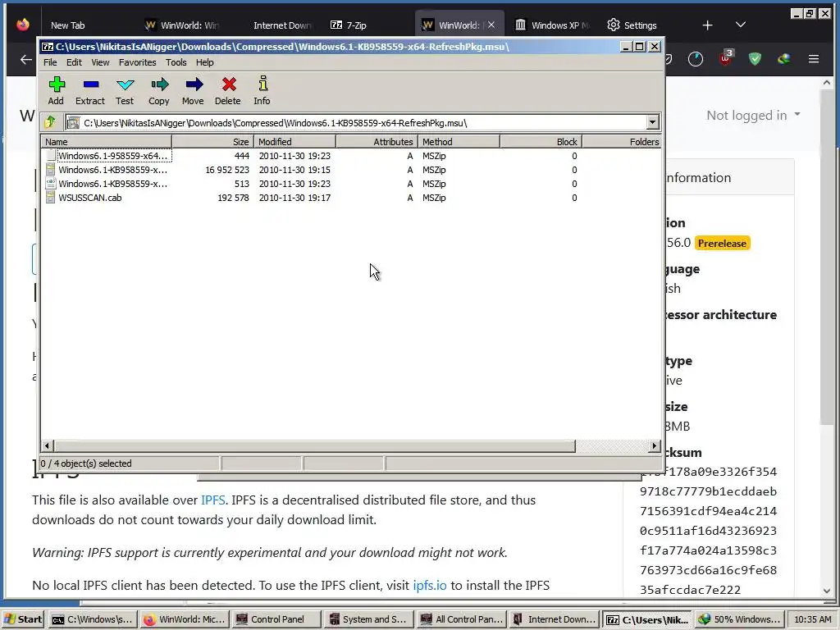Open the View menu in 7-Zip
The width and height of the screenshot is (840, 630).
[100, 62]
